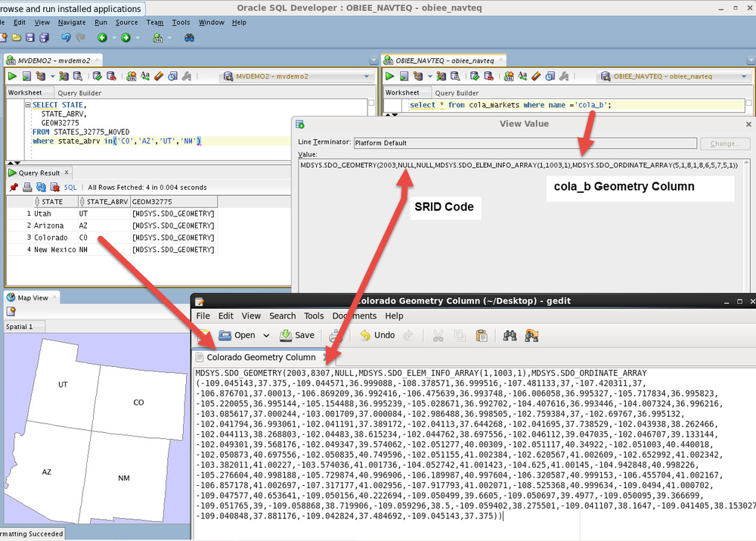Click the Line Terminator Platform Default field

(x=525, y=143)
